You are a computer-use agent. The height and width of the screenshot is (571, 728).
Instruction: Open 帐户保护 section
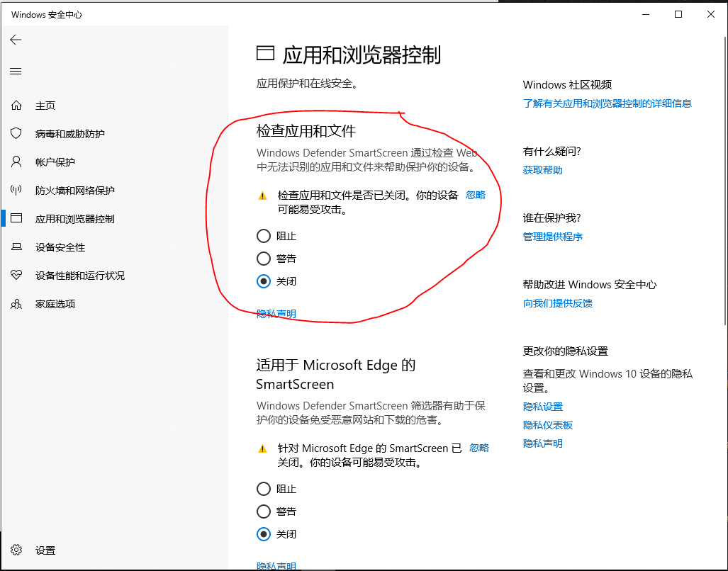55,162
